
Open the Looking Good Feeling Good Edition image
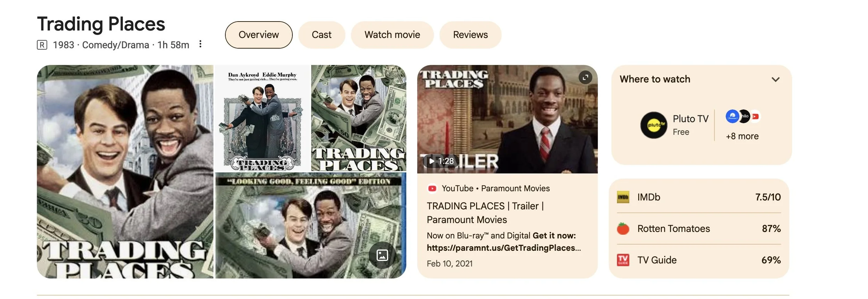(311, 226)
